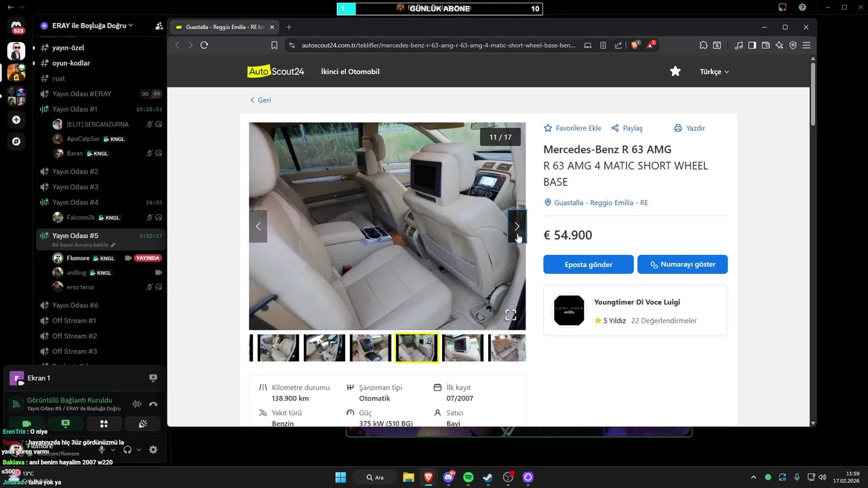868x488 pixels.
Task: Open Discord server discovery compass icon
Action: click(x=16, y=142)
